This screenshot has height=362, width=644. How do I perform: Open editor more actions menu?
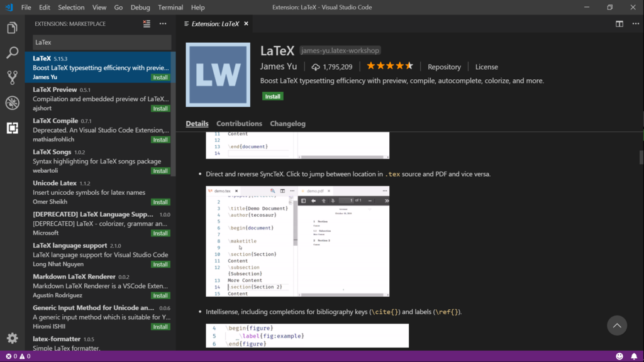pyautogui.click(x=635, y=24)
